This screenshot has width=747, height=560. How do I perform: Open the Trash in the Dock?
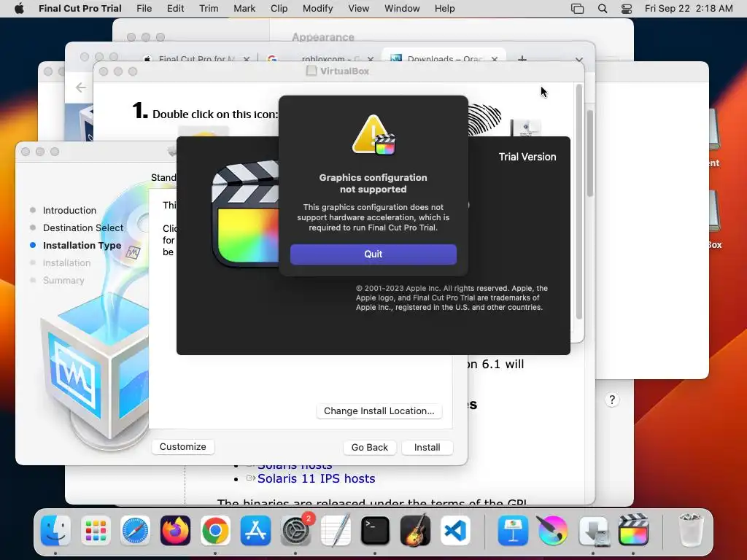point(691,531)
